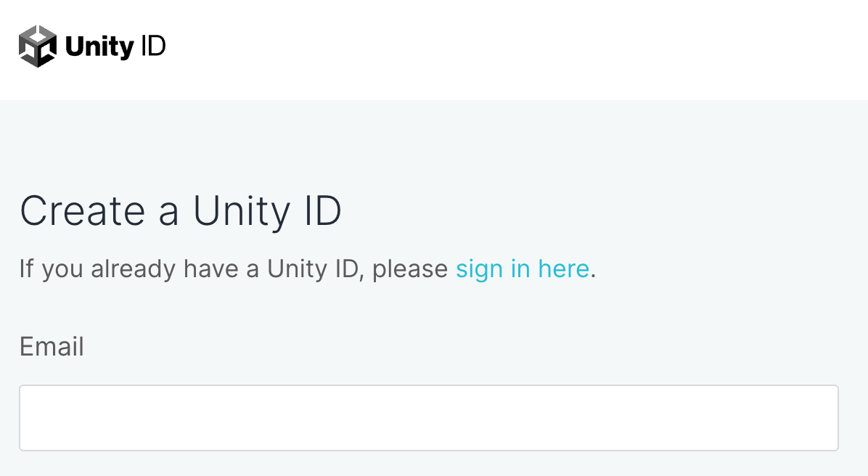Screen dimensions: 868x476
Task: Click the period after "sign in here"
Action: click(x=593, y=274)
